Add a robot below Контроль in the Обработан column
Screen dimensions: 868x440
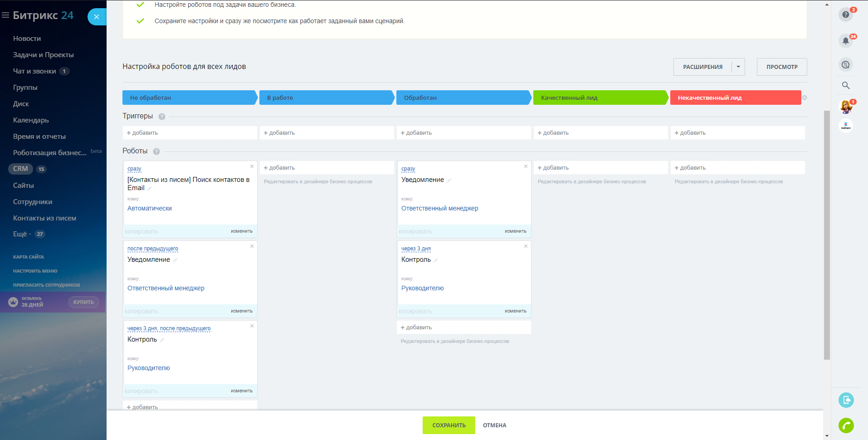pyautogui.click(x=463, y=328)
